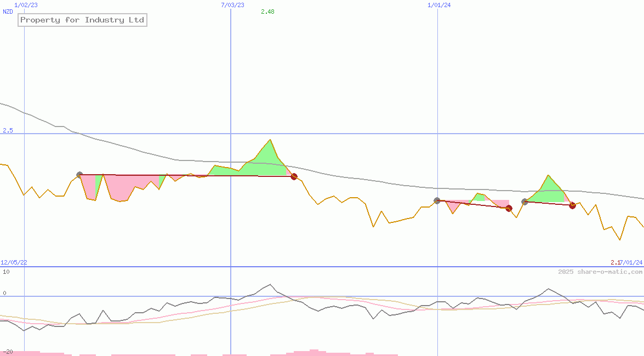Click the price peak tip below 2.48
Image resolution: width=644 pixels, height=356 pixels.
click(x=270, y=140)
